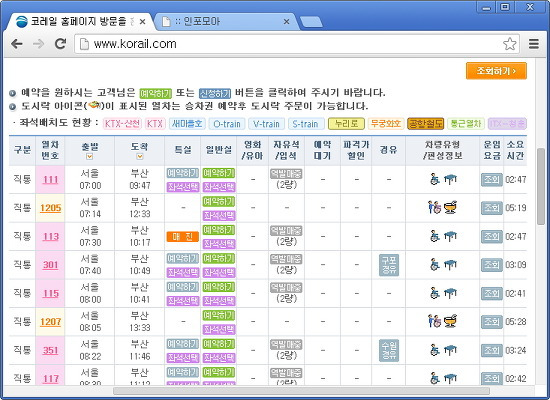Click the cafe car icon for train 1207
Screen dimensions: 550x400
click(x=450, y=321)
